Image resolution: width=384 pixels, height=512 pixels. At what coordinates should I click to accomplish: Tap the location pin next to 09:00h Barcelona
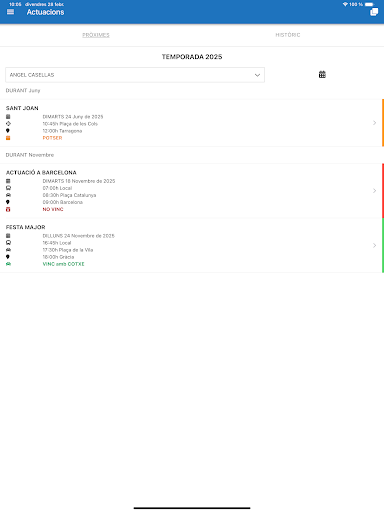8,202
